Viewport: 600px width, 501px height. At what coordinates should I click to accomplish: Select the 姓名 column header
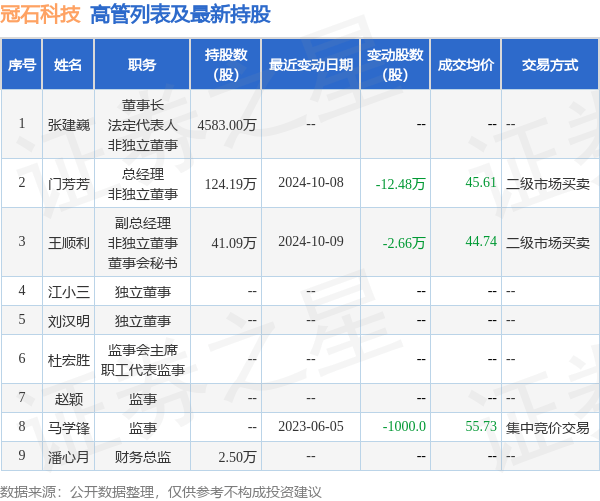pyautogui.click(x=68, y=64)
